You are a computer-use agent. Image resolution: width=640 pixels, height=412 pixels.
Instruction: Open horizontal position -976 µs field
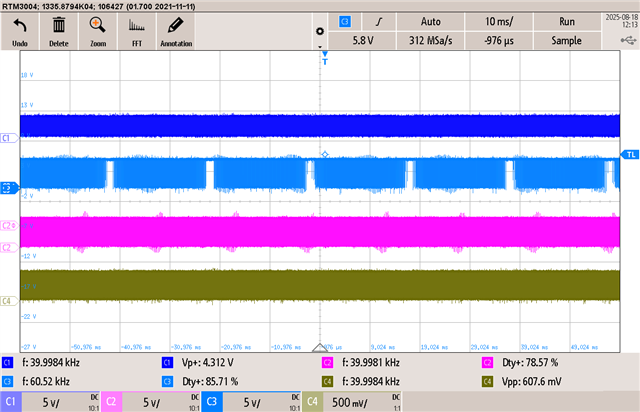(x=499, y=40)
